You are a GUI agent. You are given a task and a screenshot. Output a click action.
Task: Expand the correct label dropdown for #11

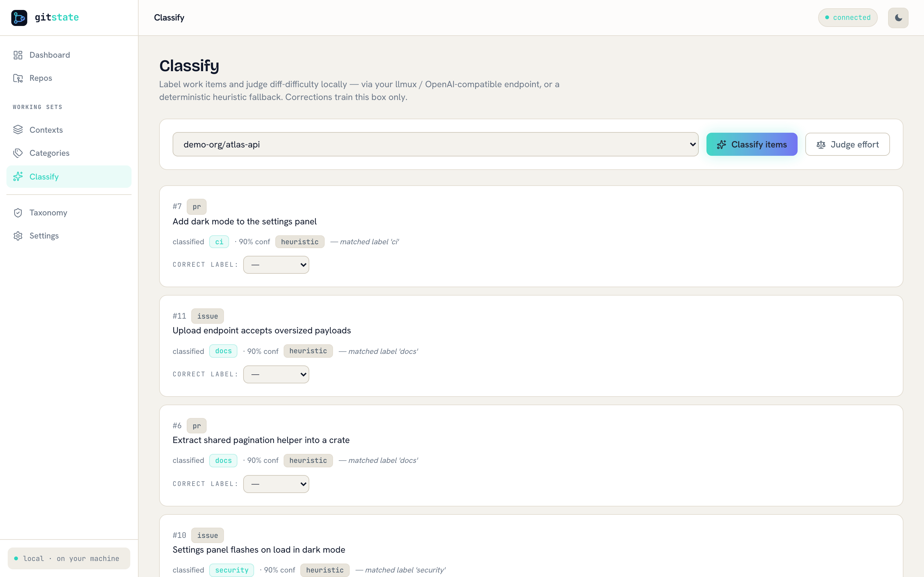point(276,374)
